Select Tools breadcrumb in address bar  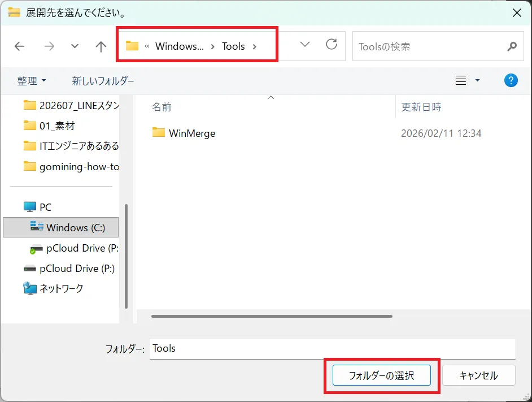coord(233,46)
